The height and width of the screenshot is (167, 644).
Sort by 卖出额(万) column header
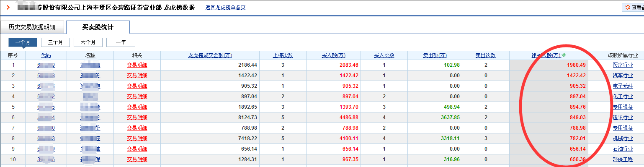pyautogui.click(x=435, y=55)
